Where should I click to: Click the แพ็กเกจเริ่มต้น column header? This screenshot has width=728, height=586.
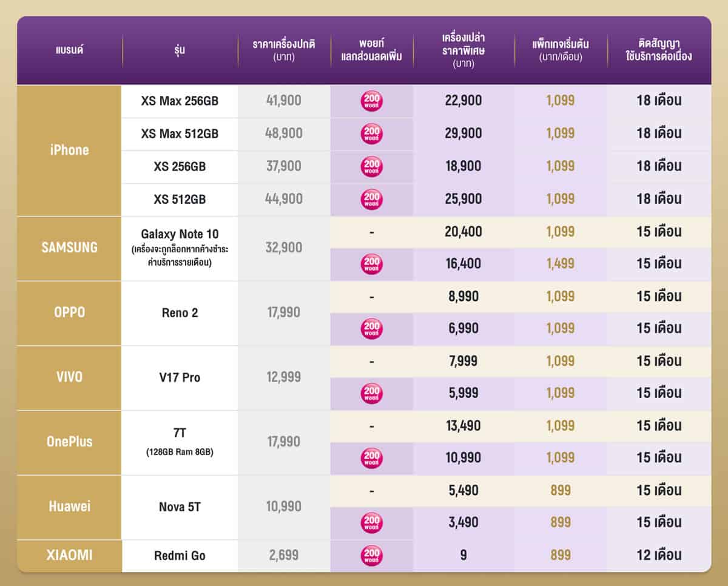(x=560, y=50)
